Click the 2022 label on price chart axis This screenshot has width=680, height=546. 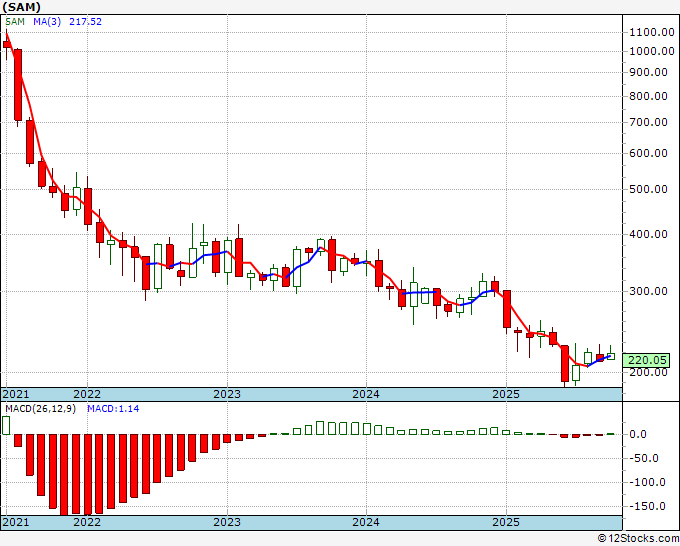click(x=87, y=394)
